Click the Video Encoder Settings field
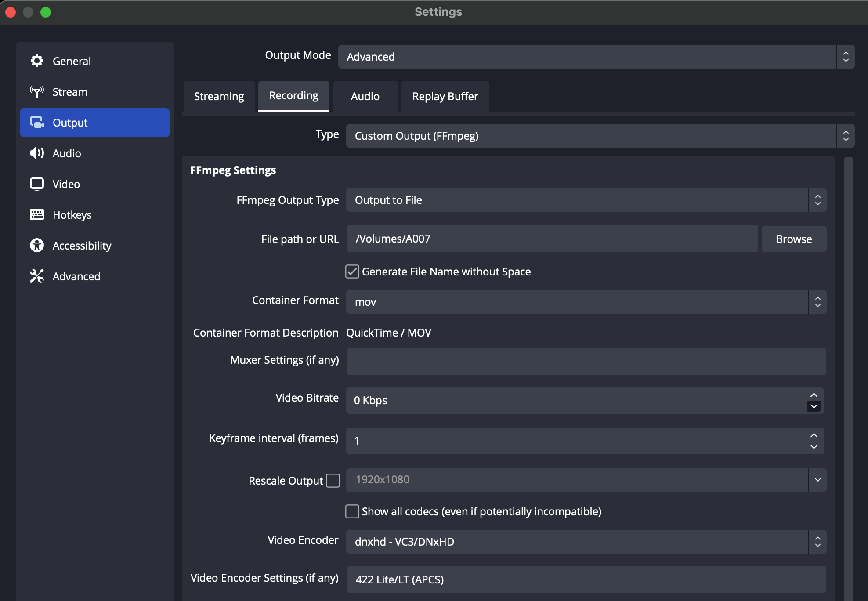Image resolution: width=868 pixels, height=601 pixels. [x=586, y=579]
